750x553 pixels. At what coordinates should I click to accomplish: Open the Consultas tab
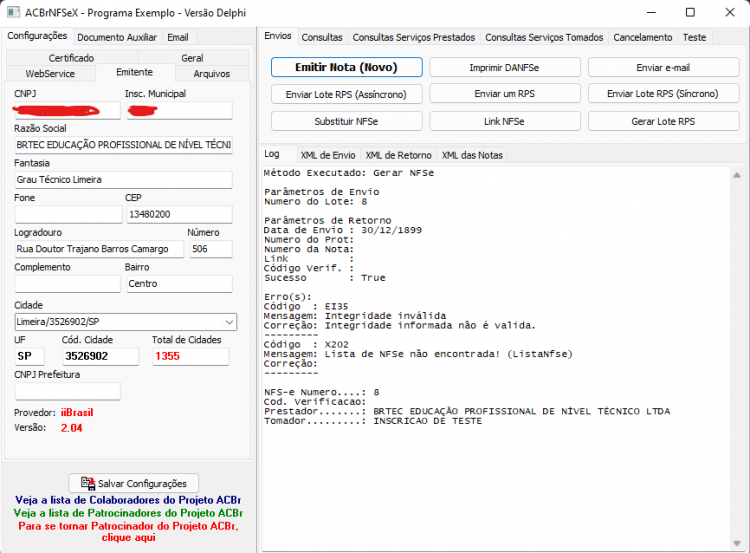[322, 37]
